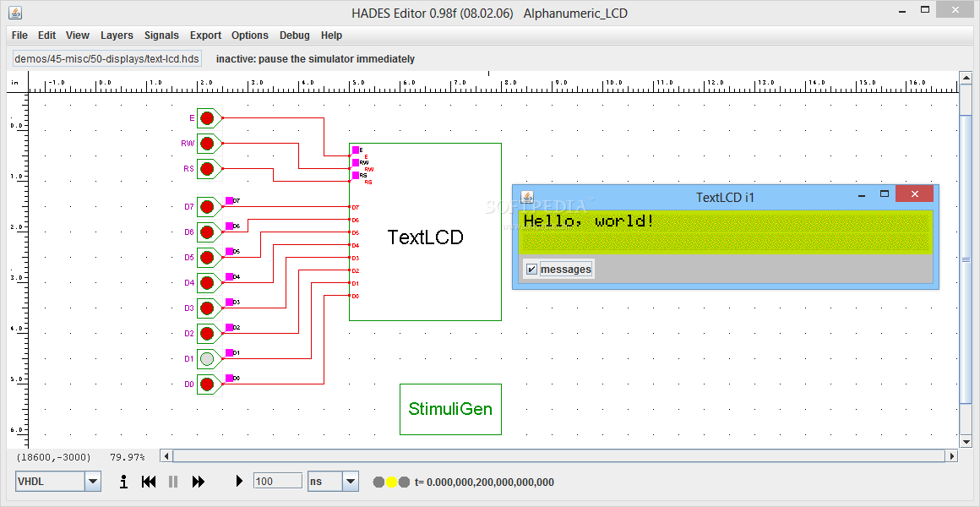Click the vertical scrollbar thumb
This screenshot has width=980, height=507.
coord(966,259)
